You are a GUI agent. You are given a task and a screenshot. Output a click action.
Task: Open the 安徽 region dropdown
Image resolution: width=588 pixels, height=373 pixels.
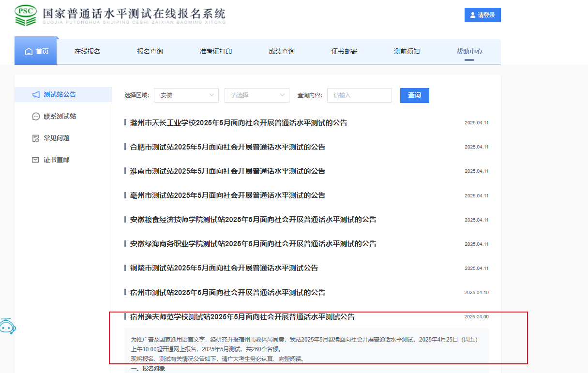pyautogui.click(x=186, y=95)
